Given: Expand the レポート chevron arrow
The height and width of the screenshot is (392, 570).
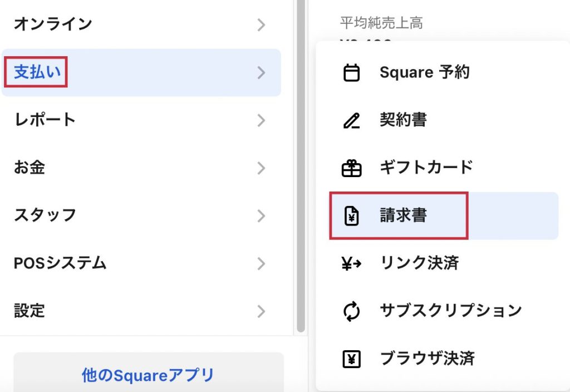Looking at the screenshot, I should (261, 120).
